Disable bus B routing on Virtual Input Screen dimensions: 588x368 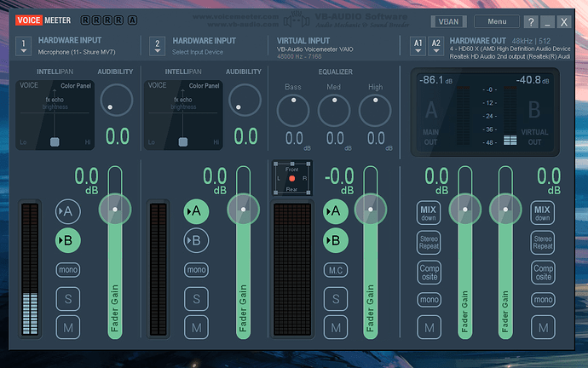point(335,240)
